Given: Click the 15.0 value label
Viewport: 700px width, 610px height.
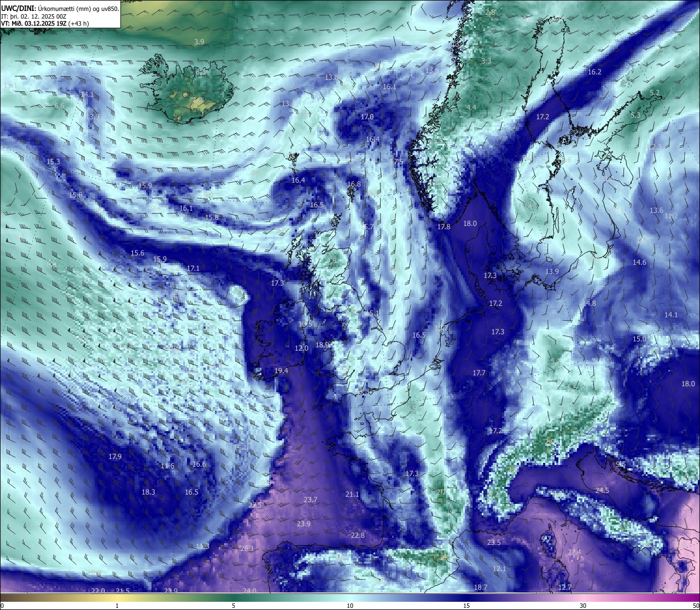Looking at the screenshot, I should 639,339.
